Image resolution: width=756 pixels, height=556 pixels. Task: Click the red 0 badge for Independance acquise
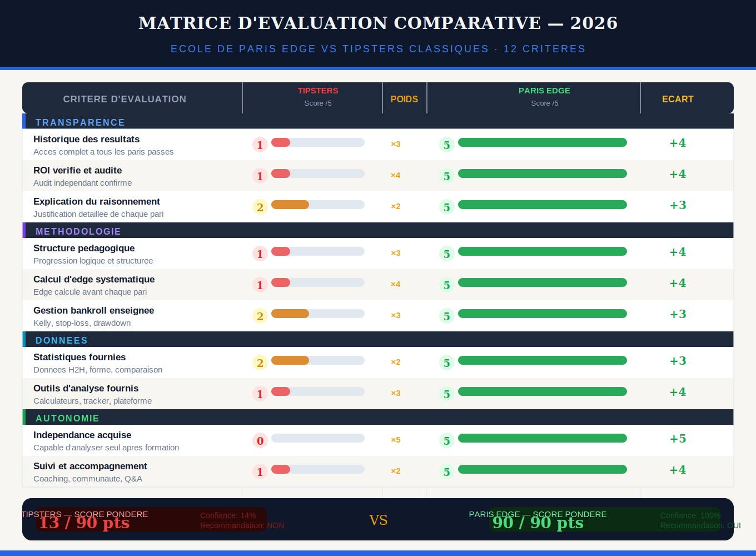pyautogui.click(x=260, y=440)
